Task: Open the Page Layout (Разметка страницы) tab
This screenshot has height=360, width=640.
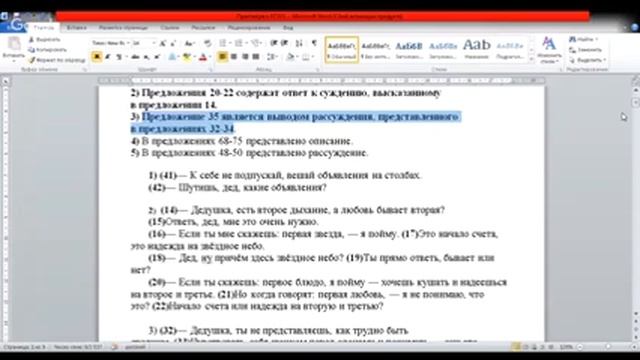Action: click(x=123, y=28)
